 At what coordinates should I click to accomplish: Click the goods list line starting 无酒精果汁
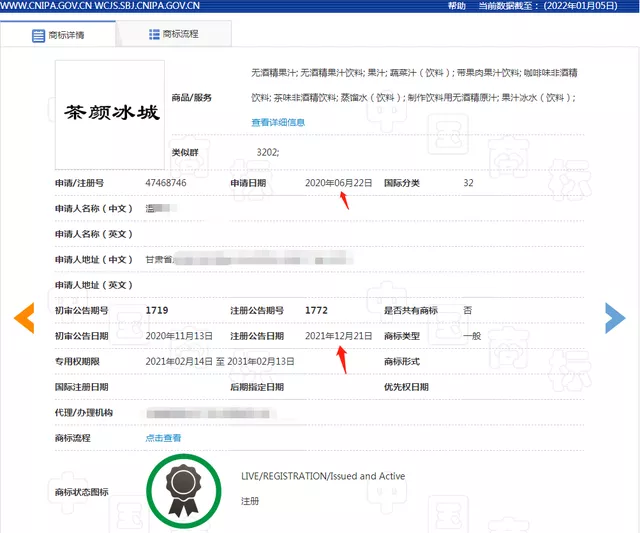(x=414, y=73)
